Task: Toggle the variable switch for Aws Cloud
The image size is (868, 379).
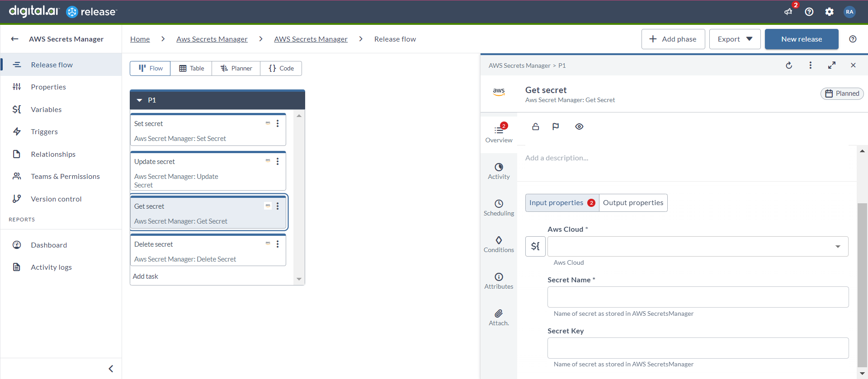Action: [x=535, y=246]
